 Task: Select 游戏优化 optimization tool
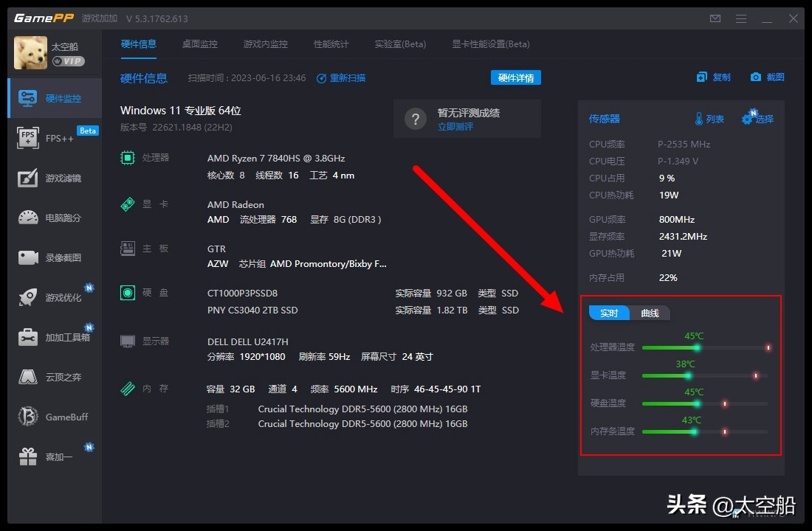pos(55,296)
